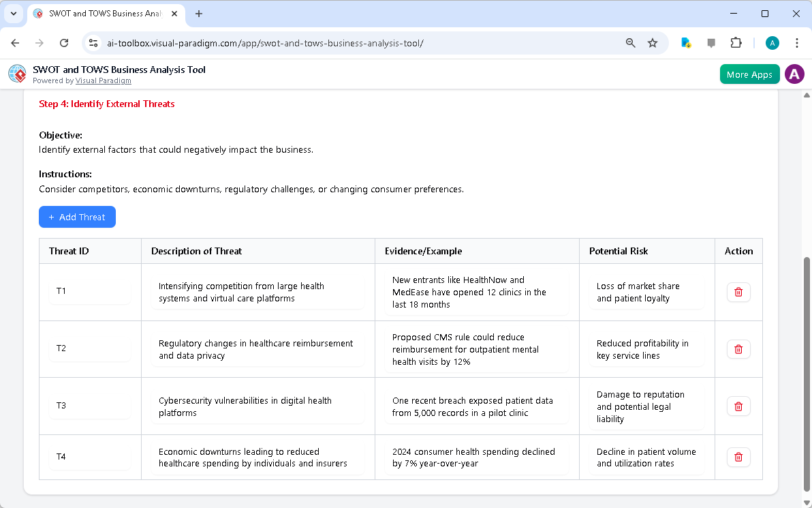Open Chrome's three-dot menu
This screenshot has width=812, height=508.
797,42
